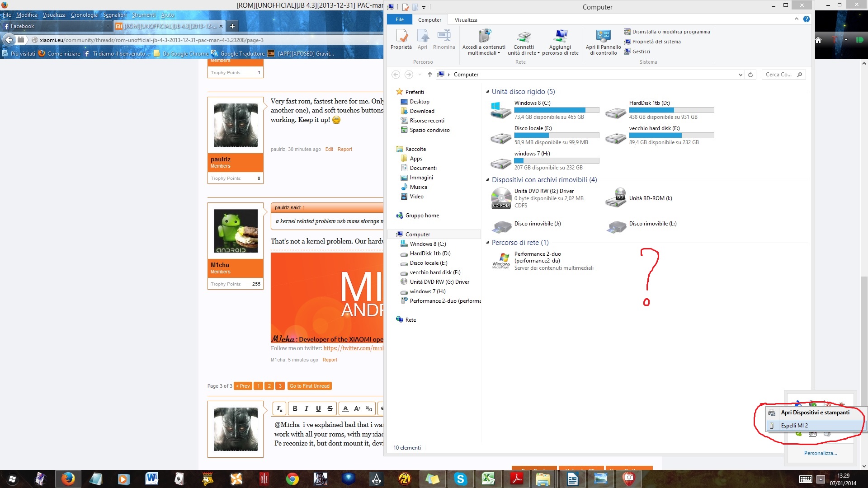Click Proprietà del sistema in ribbon

652,42
